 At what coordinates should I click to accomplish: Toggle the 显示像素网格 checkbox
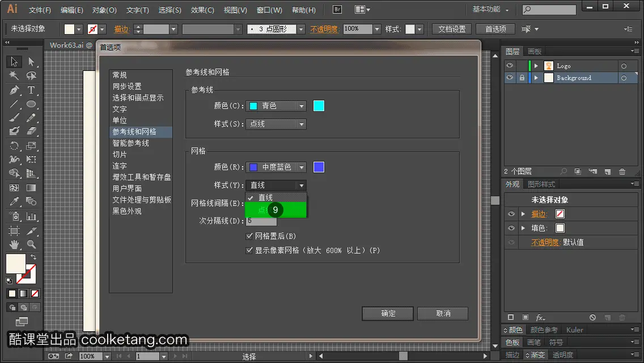point(249,250)
